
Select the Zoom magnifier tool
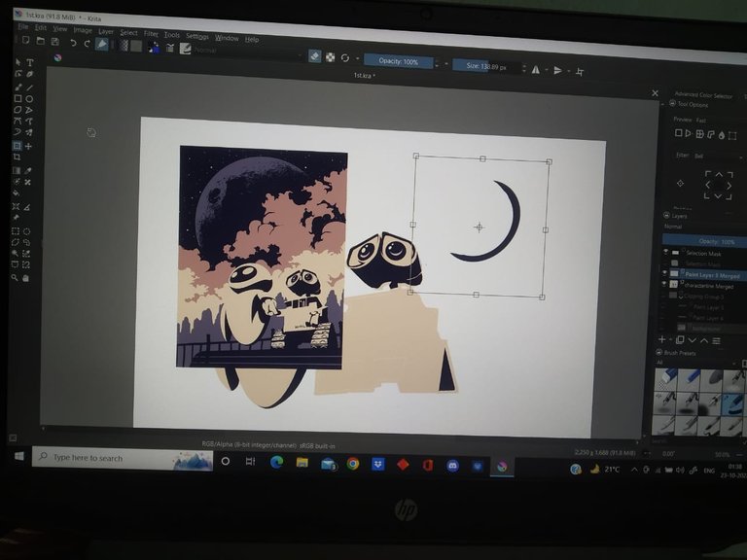tap(15, 277)
